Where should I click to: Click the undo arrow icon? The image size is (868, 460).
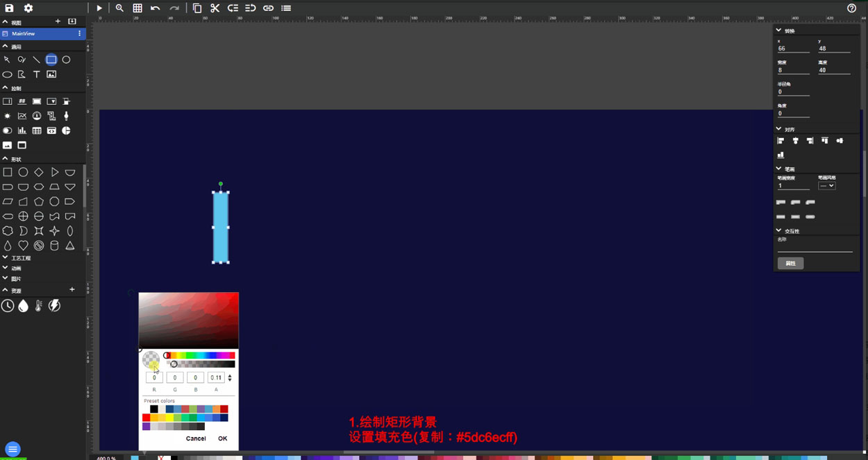[156, 8]
